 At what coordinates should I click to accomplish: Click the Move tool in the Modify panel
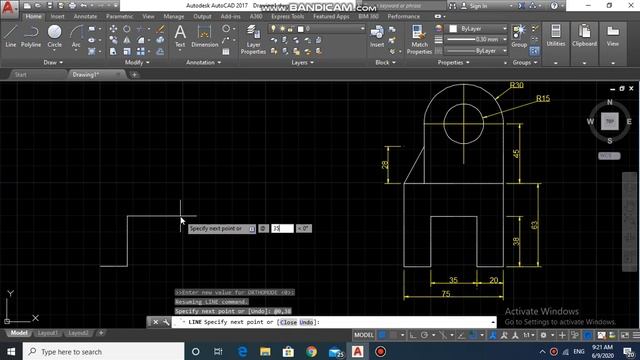tap(113, 29)
